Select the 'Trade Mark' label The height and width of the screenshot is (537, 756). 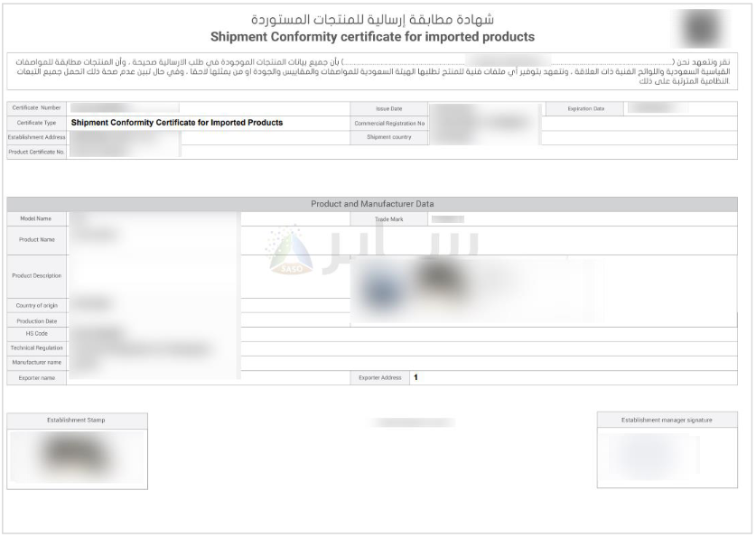point(388,219)
